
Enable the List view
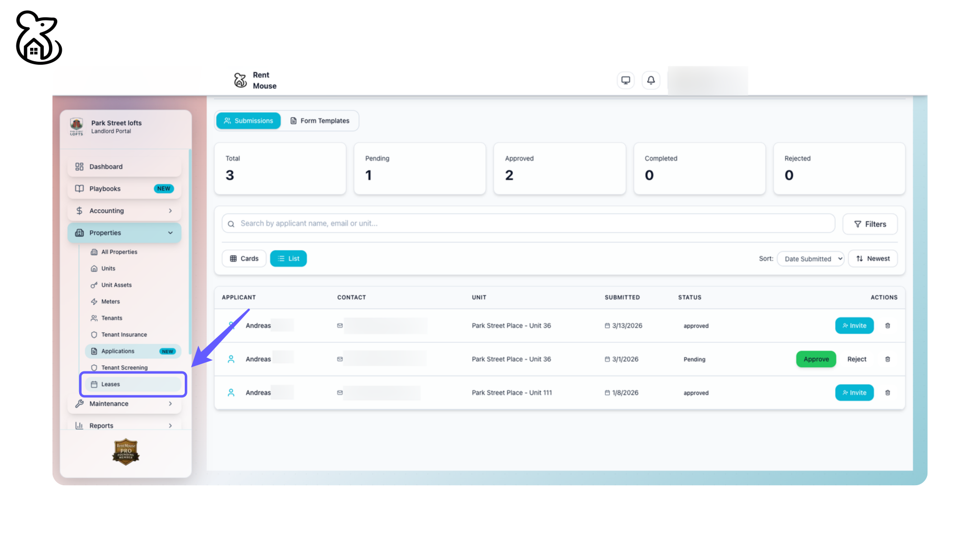[288, 258]
